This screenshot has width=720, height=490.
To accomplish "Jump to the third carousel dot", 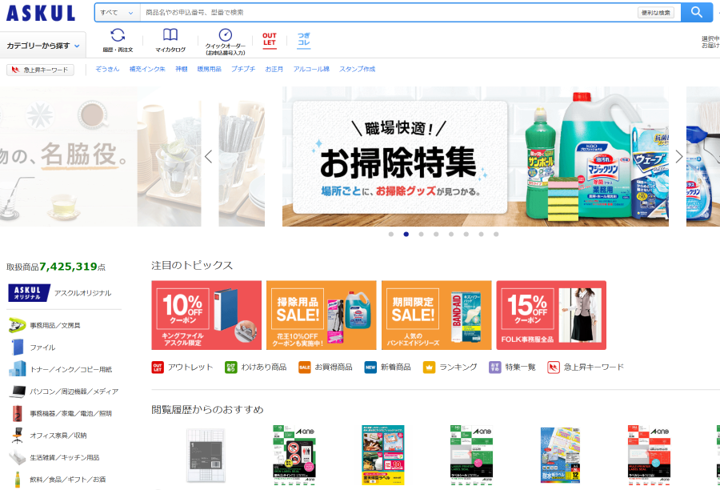I will (x=421, y=234).
